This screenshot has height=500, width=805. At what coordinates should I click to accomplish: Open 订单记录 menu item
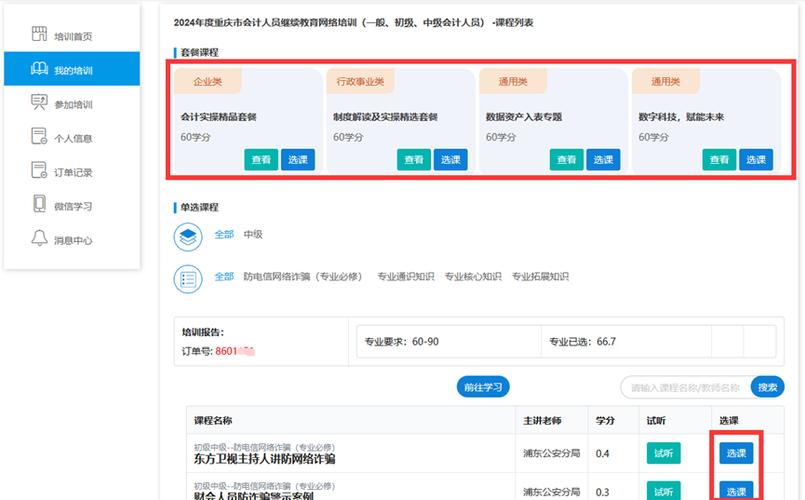coord(72,172)
